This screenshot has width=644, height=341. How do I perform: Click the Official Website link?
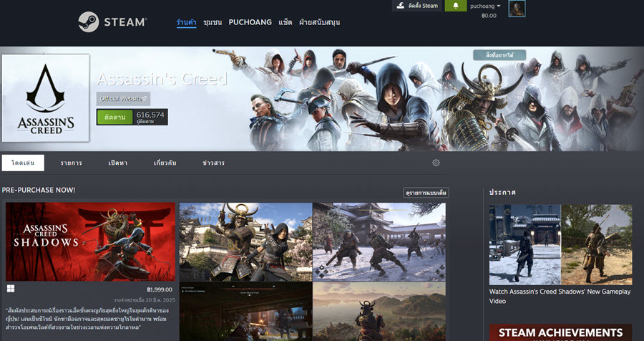(123, 99)
